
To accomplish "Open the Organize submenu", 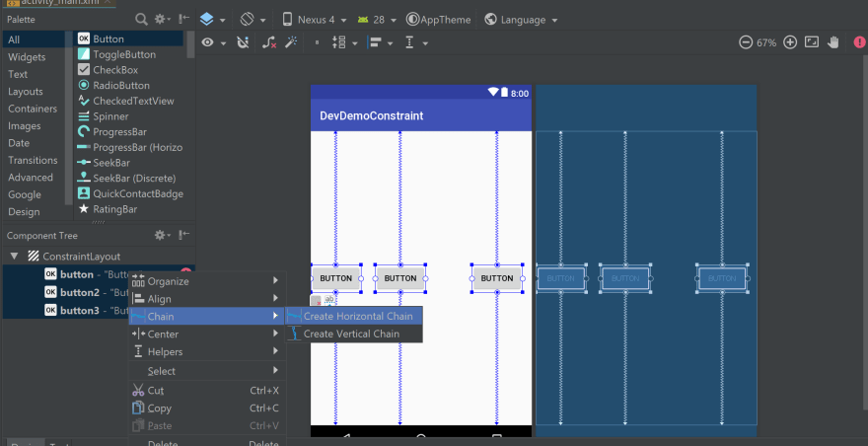I will tap(207, 281).
